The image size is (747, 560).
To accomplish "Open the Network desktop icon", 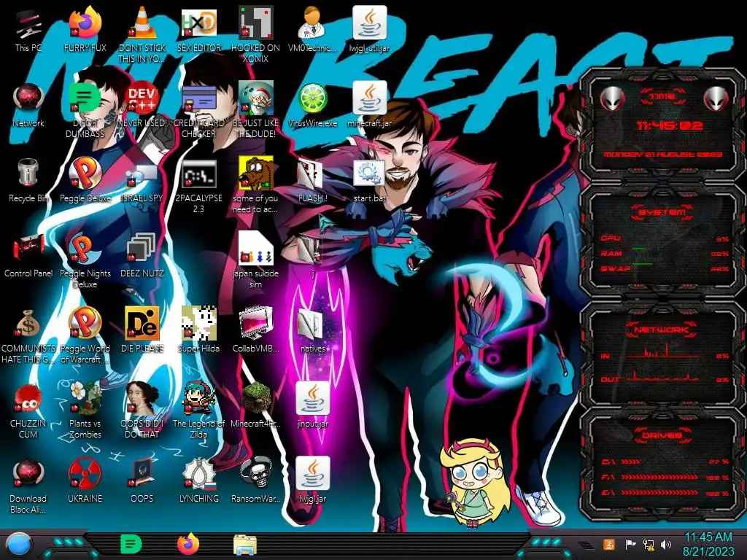I will tap(28, 98).
